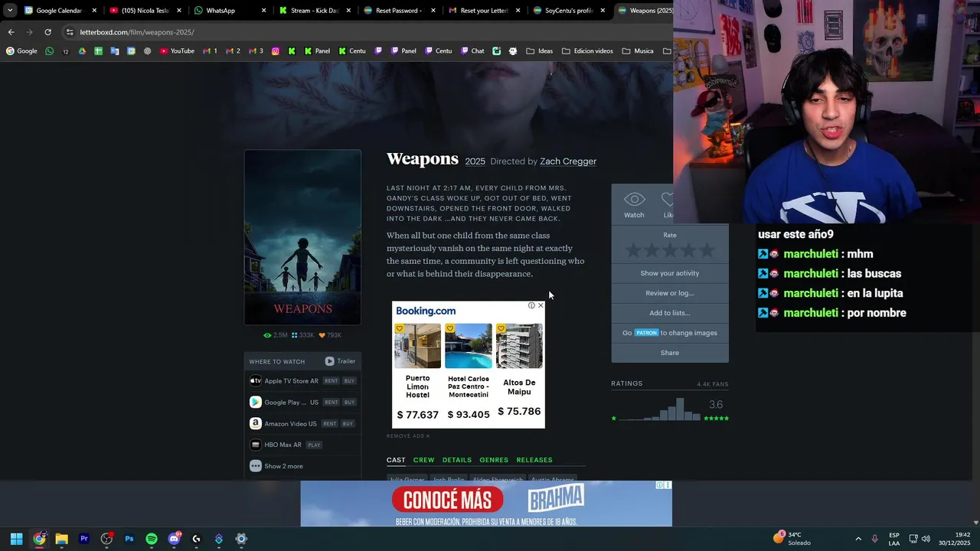Viewport: 980px width, 551px height.
Task: Switch to the CREW tab
Action: click(423, 460)
